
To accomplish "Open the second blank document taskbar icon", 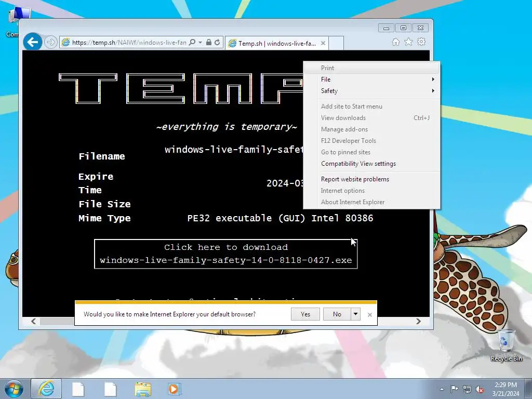I will (110, 389).
